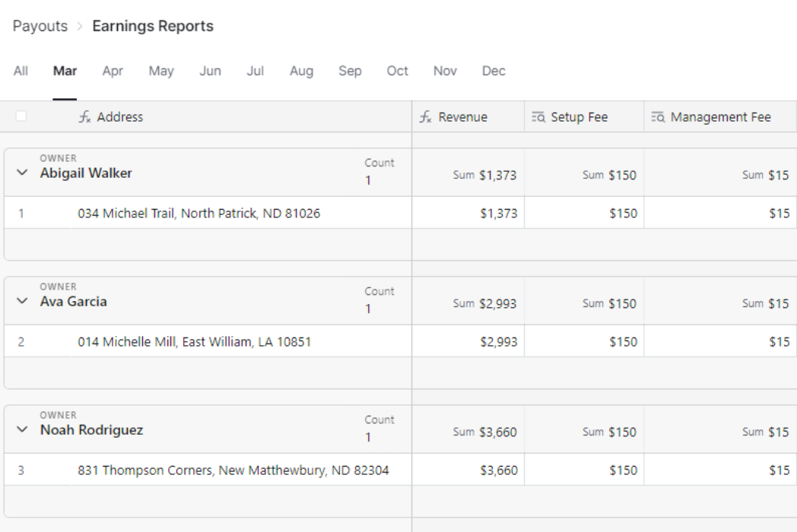Image resolution: width=797 pixels, height=532 pixels.
Task: Open the Sep month tab
Action: point(350,71)
